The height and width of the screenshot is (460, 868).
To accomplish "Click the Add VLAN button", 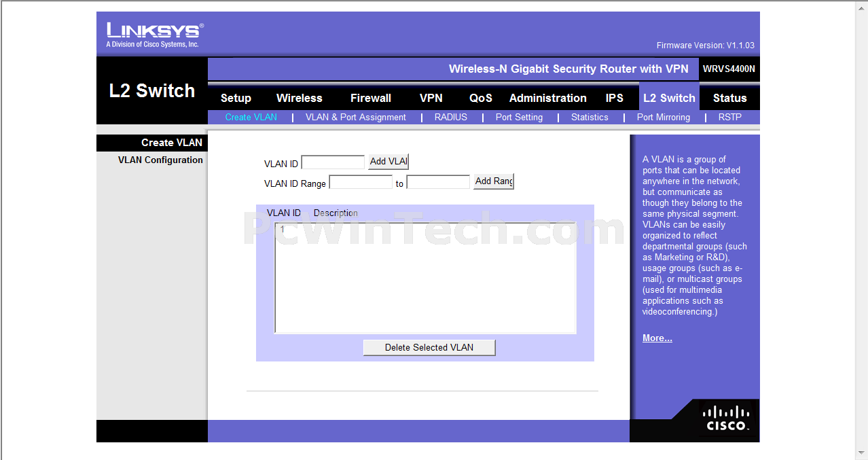I will (x=388, y=162).
